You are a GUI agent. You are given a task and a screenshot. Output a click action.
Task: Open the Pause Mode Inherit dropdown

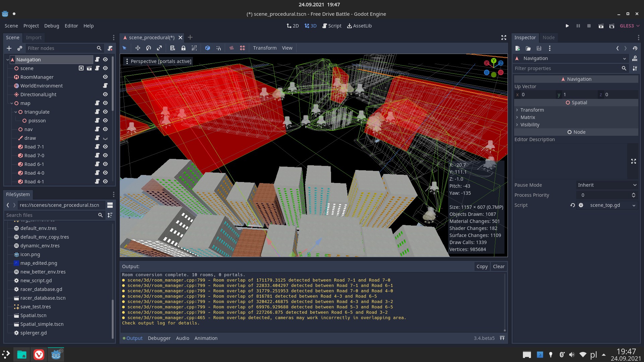607,185
